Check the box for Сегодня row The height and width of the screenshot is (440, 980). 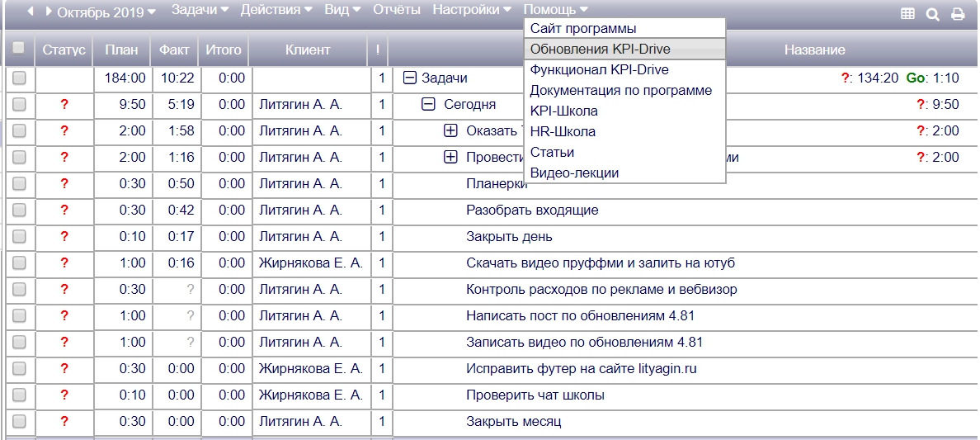click(19, 105)
